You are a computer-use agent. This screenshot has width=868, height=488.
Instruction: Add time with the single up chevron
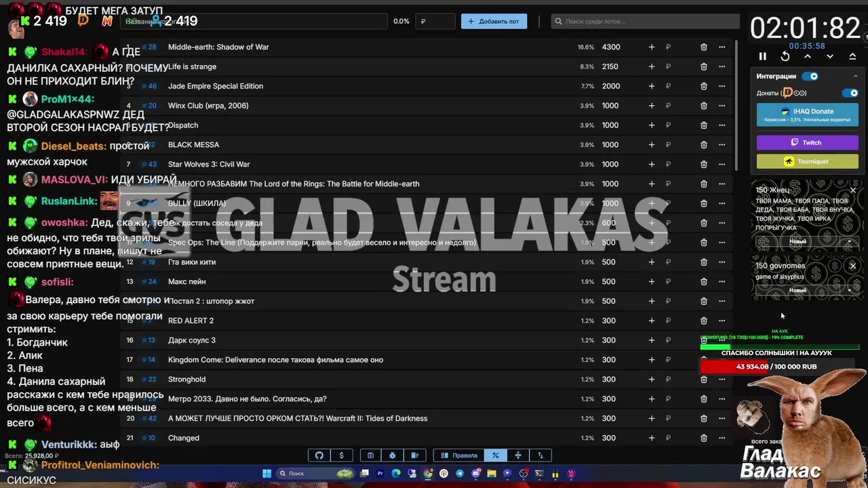click(808, 57)
